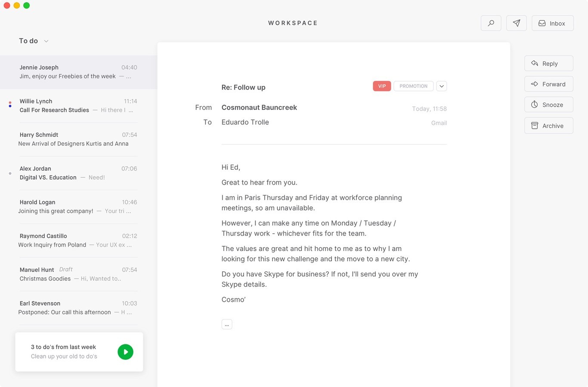Viewport: 588px width, 387px height.
Task: Click the Snooze clock icon
Action: coord(534,104)
